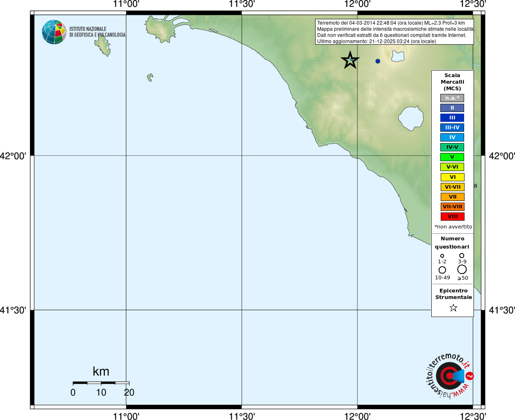Click the blue intensity dot near the epicenter
Screen dimensions: 515x420
[378, 61]
